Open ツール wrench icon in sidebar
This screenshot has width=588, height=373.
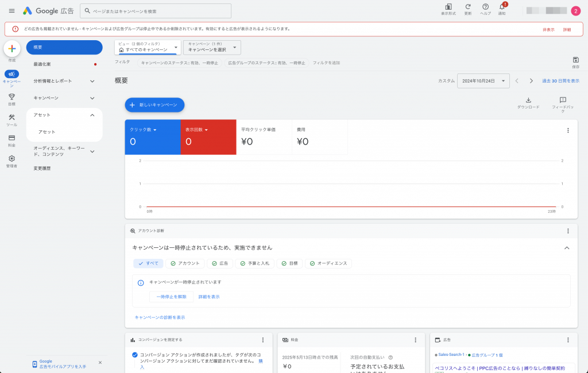coord(11,118)
